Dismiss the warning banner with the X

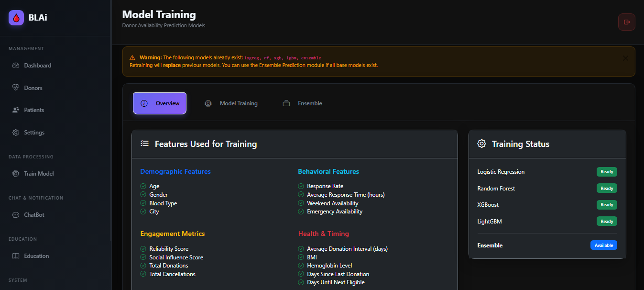pyautogui.click(x=625, y=58)
